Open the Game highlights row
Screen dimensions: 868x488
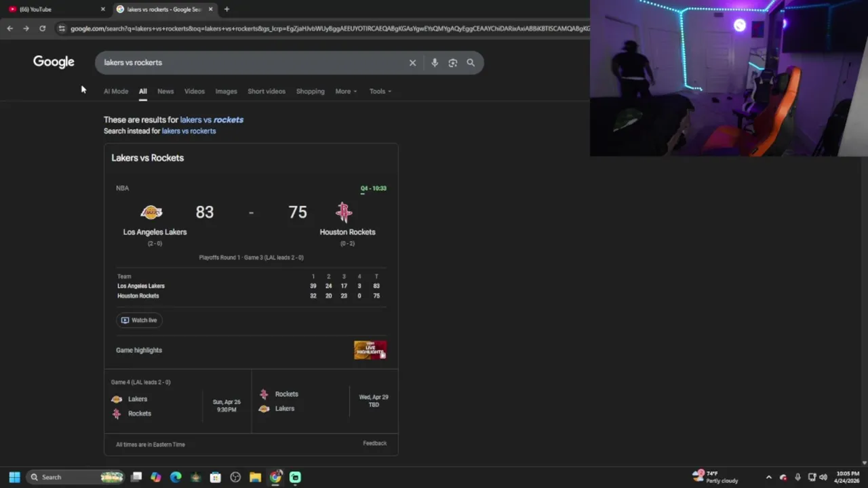(x=251, y=350)
